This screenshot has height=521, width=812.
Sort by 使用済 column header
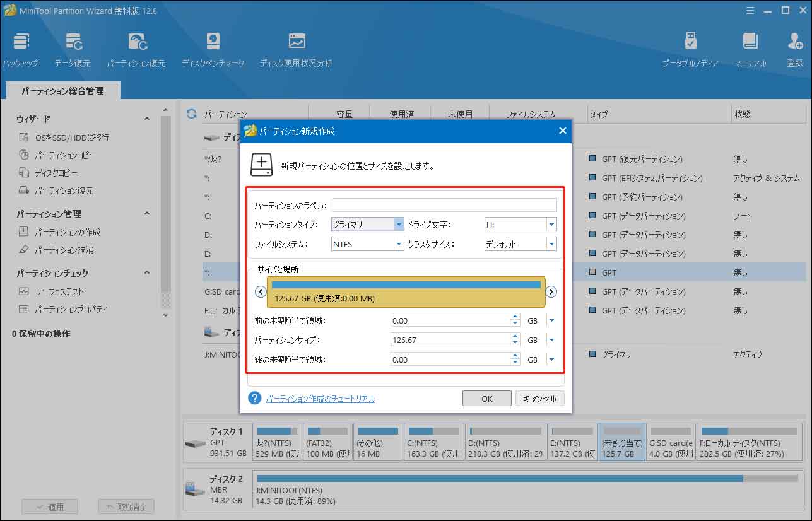point(402,114)
